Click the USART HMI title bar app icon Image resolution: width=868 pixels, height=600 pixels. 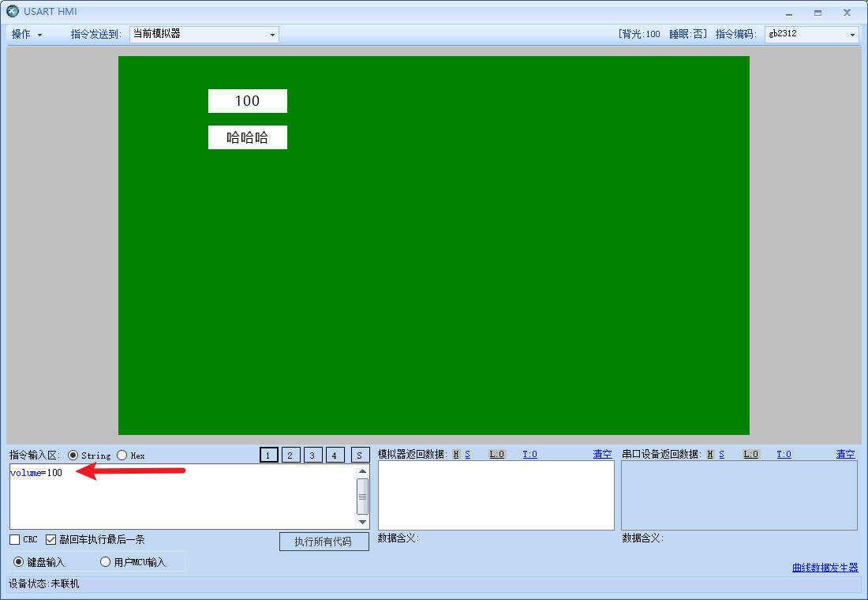pos(13,12)
